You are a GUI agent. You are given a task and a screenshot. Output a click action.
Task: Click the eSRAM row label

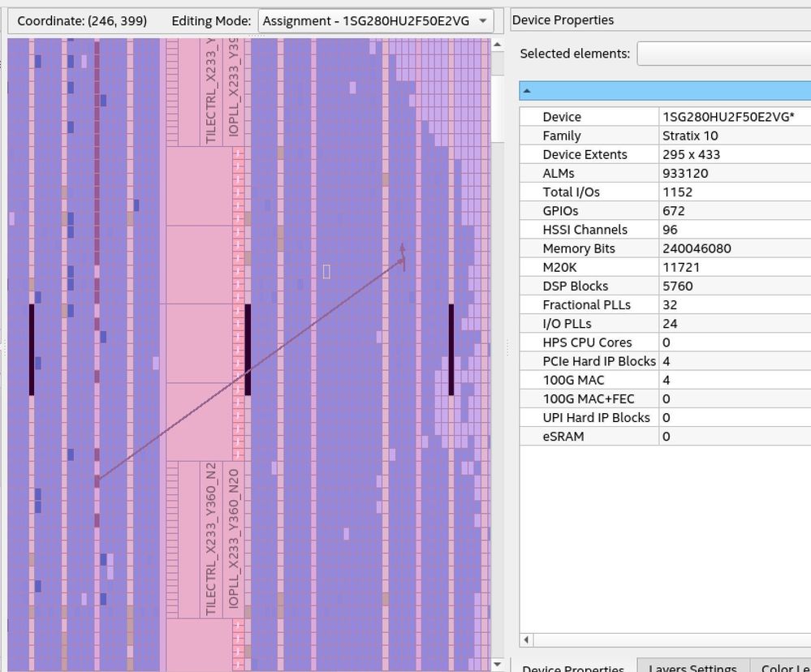tap(563, 437)
